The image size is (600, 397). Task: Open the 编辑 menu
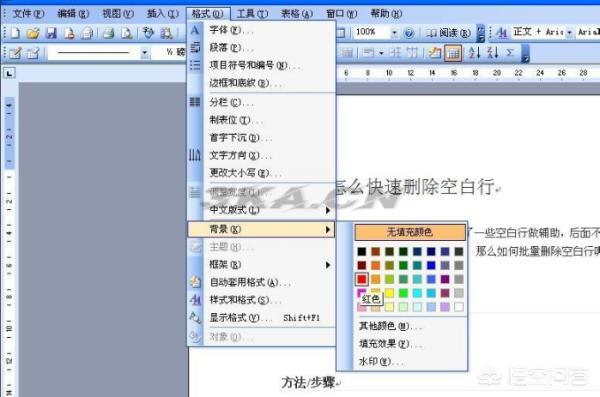[73, 14]
